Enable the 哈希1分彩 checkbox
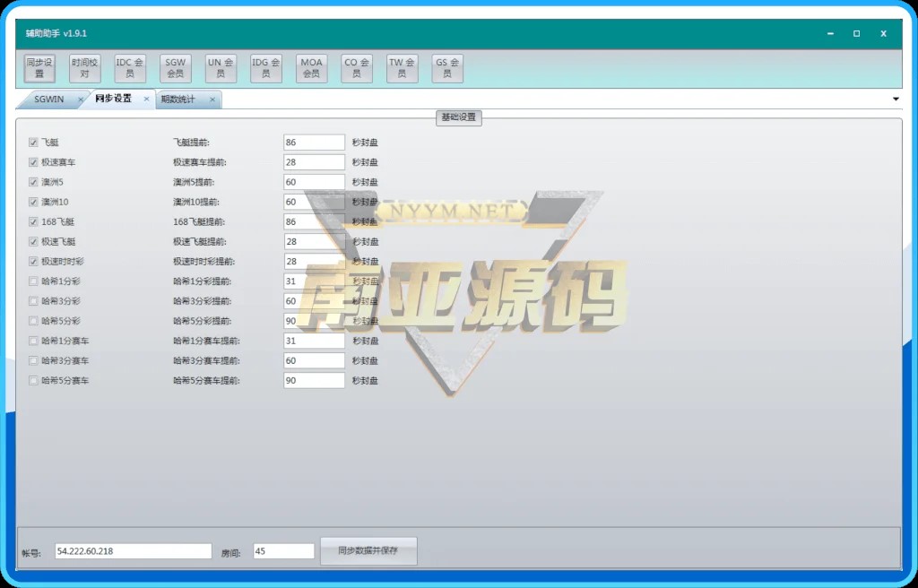Image resolution: width=918 pixels, height=588 pixels. [x=34, y=281]
